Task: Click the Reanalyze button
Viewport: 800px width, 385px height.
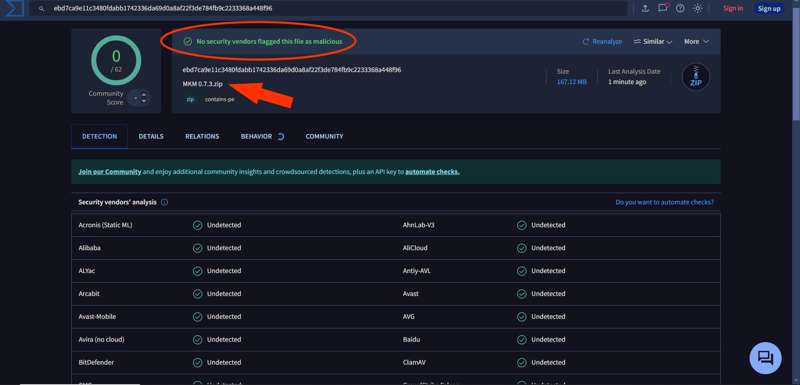Action: 602,42
